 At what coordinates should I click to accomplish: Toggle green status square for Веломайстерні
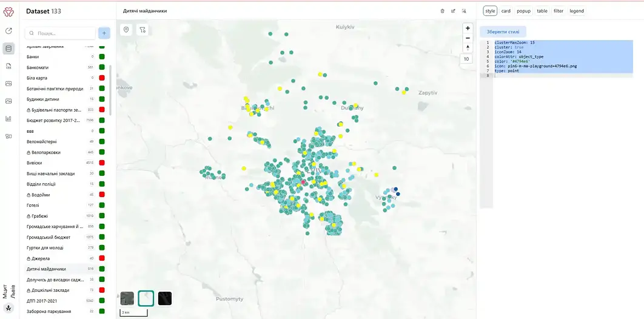(102, 142)
